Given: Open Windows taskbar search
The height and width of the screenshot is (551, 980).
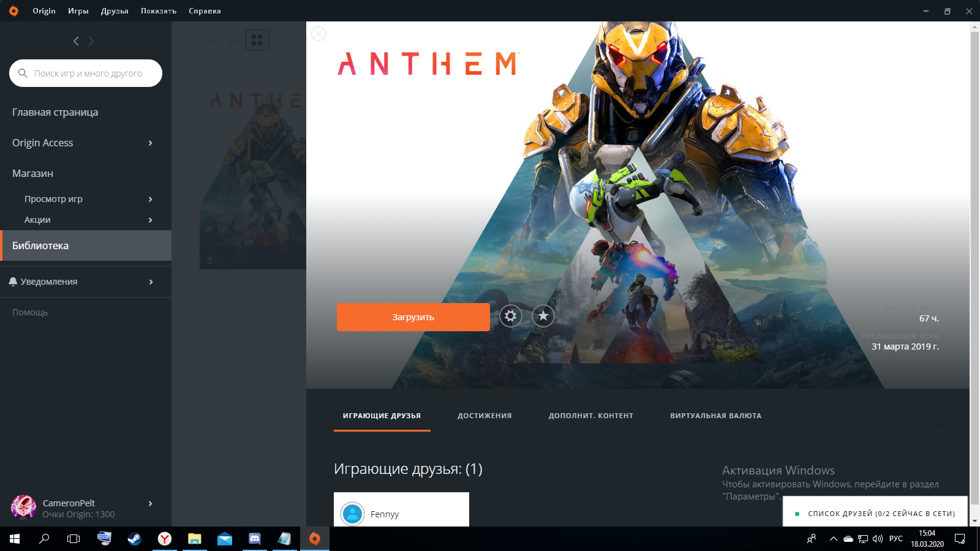Looking at the screenshot, I should pyautogui.click(x=44, y=539).
